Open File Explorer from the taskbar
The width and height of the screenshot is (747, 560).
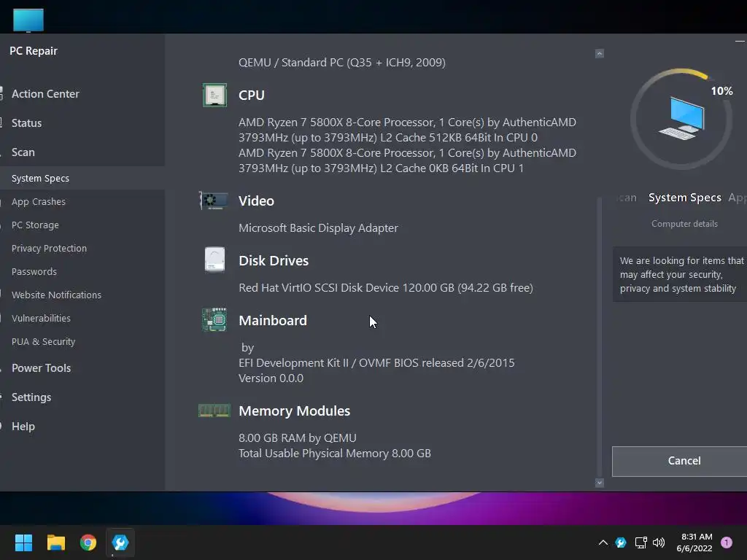pyautogui.click(x=55, y=542)
